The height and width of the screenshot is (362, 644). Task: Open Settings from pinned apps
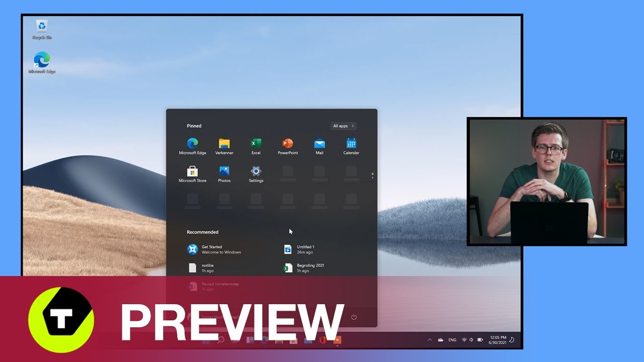click(x=256, y=174)
